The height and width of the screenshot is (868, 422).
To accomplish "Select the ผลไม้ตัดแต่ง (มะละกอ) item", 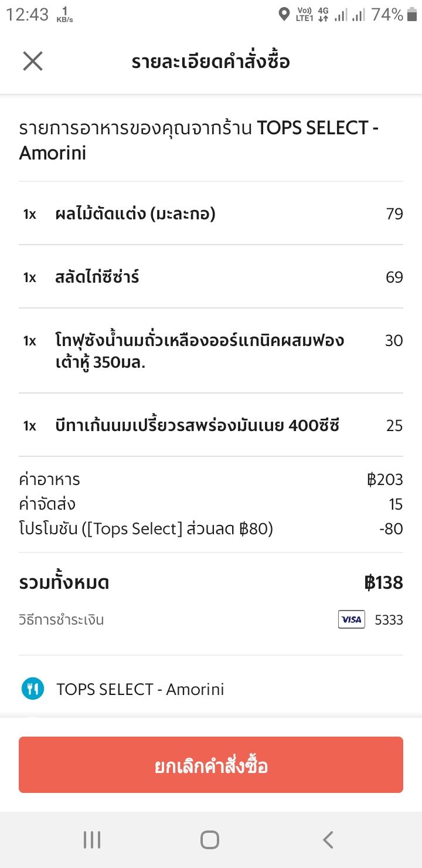I will pos(135,214).
